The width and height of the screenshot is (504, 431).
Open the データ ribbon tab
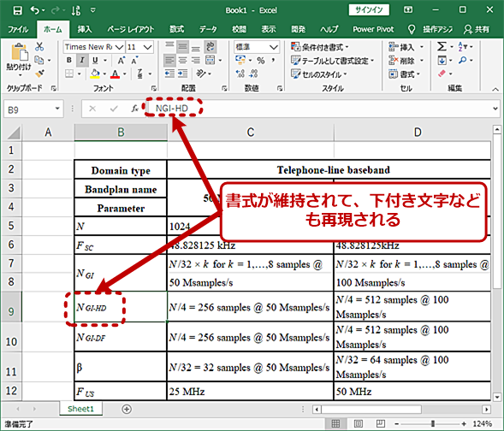click(208, 29)
